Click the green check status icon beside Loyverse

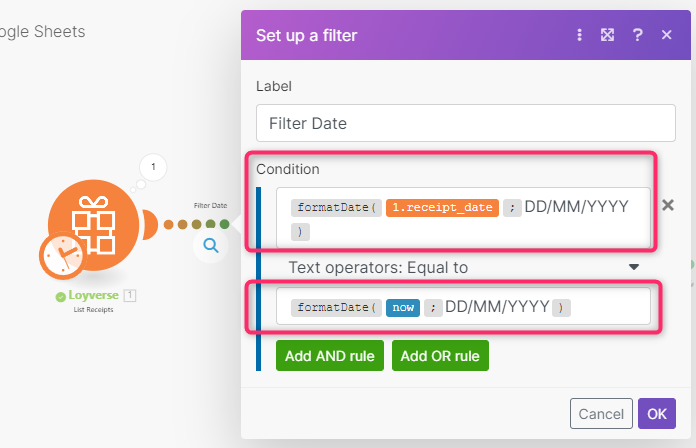click(61, 296)
